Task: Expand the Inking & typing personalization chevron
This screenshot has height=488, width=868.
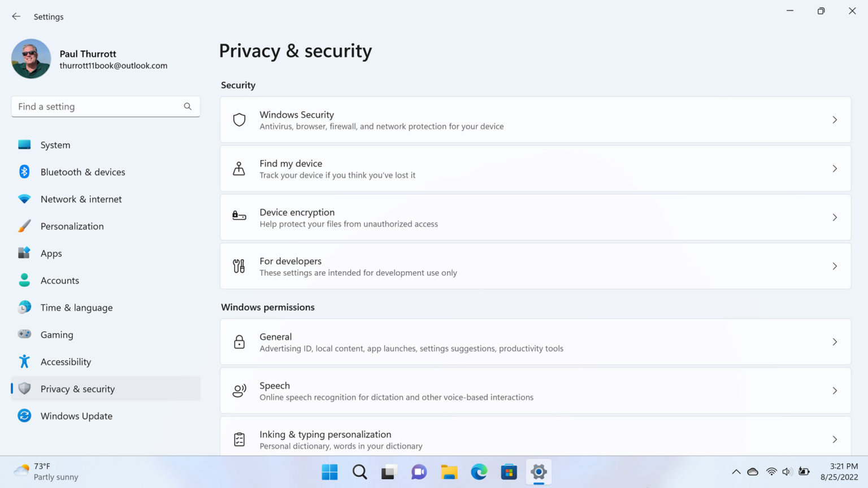Action: coord(835,439)
